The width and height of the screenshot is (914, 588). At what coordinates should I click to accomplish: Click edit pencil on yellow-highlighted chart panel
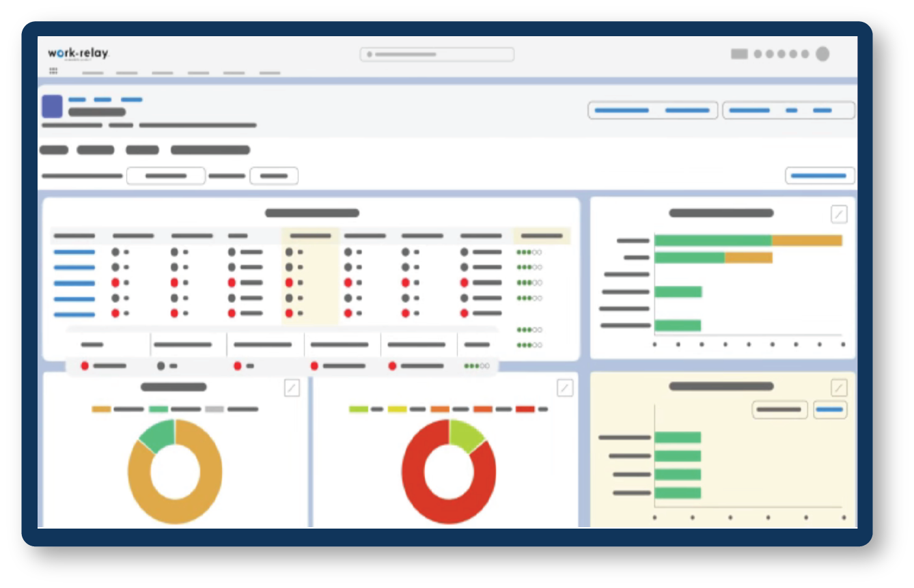(839, 388)
